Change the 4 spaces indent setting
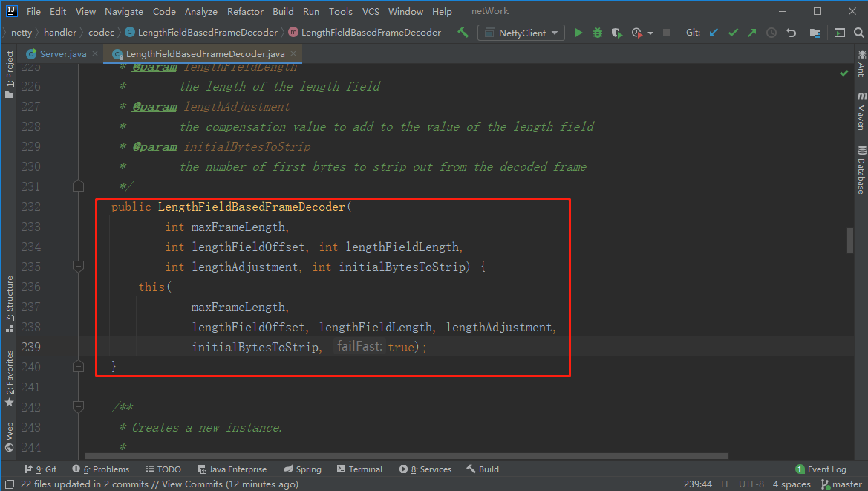The height and width of the screenshot is (491, 868). [792, 484]
